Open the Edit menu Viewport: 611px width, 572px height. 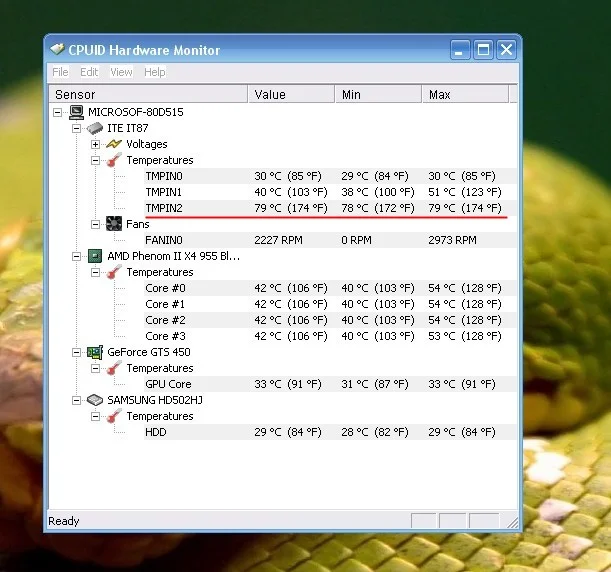tap(89, 72)
